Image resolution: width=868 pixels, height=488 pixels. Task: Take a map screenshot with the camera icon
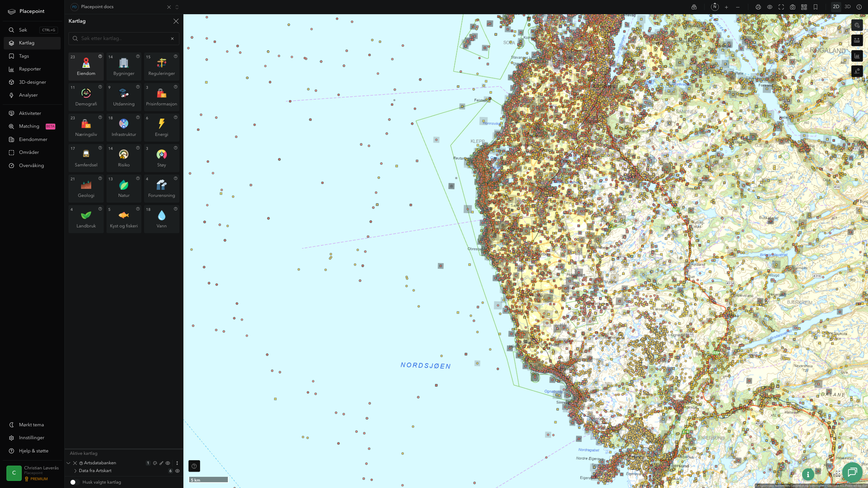(793, 7)
